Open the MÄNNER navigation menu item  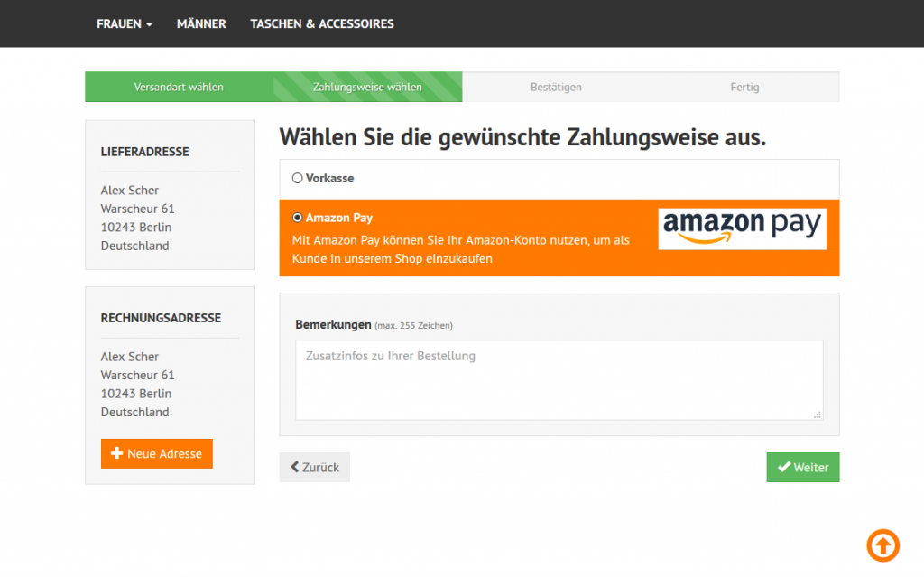point(201,23)
